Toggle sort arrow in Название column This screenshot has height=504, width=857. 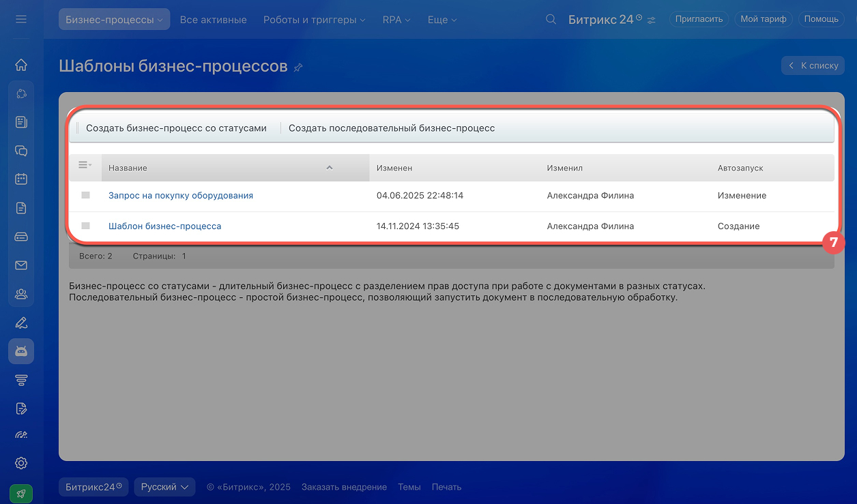pyautogui.click(x=330, y=168)
